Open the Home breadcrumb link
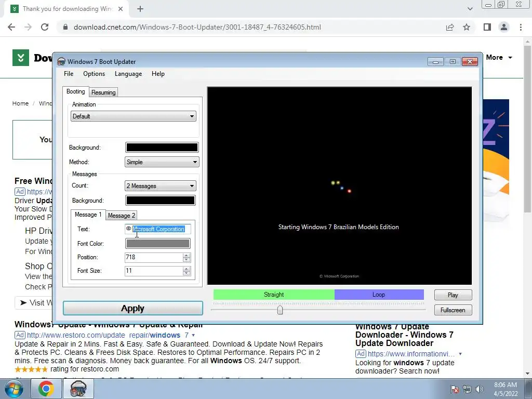This screenshot has width=532, height=399. tap(20, 103)
